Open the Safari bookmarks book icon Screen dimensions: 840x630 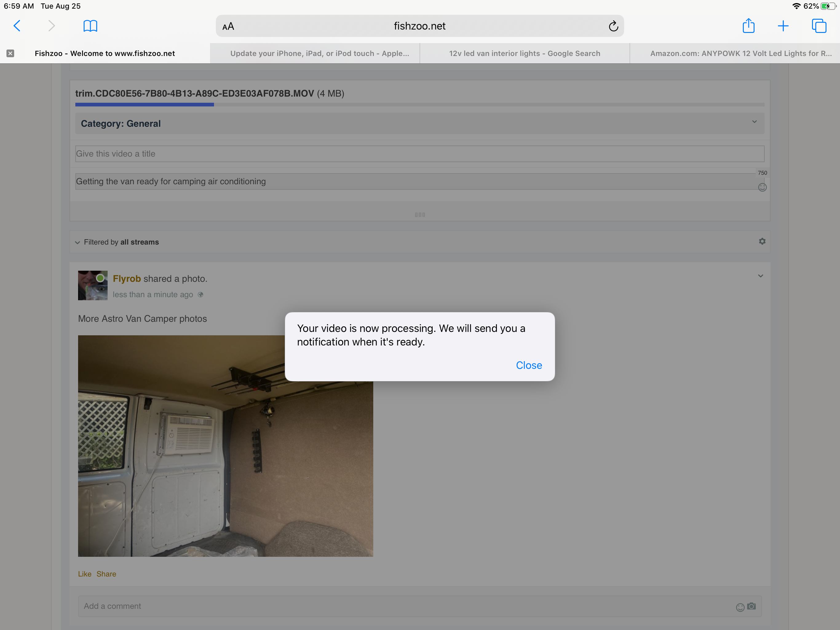pos(90,26)
